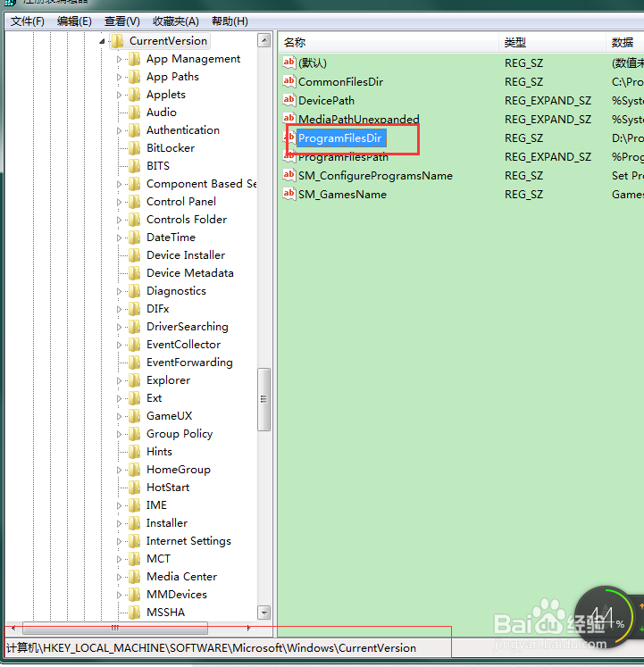This screenshot has width=644, height=667.
Task: Click the REG_EXPAND_SZ type of DevicePath
Action: [548, 101]
